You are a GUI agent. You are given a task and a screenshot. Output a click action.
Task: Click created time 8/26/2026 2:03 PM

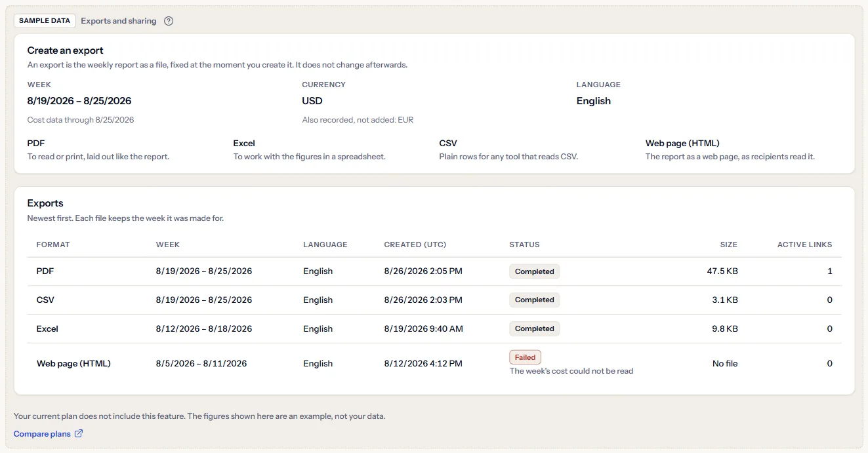[423, 300]
